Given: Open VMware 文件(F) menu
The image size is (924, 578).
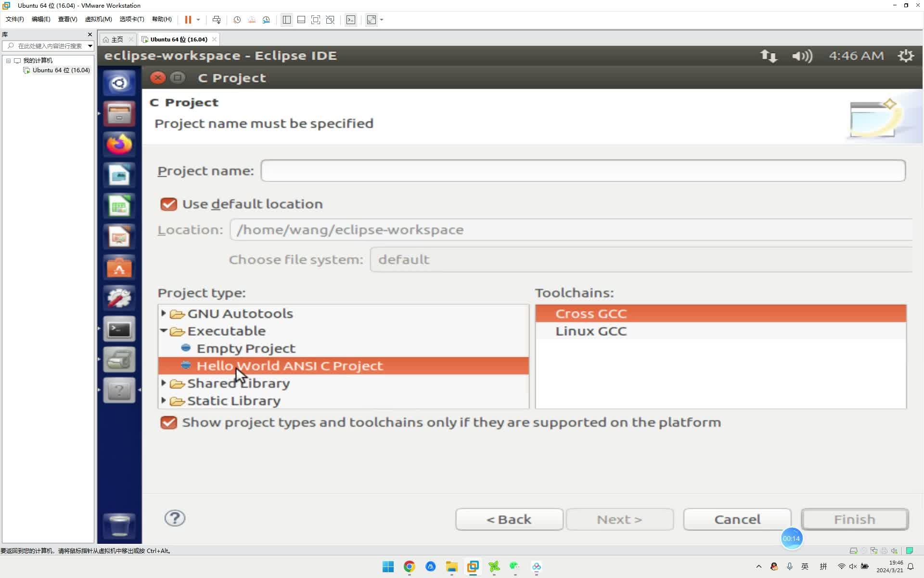Looking at the screenshot, I should pos(14,19).
